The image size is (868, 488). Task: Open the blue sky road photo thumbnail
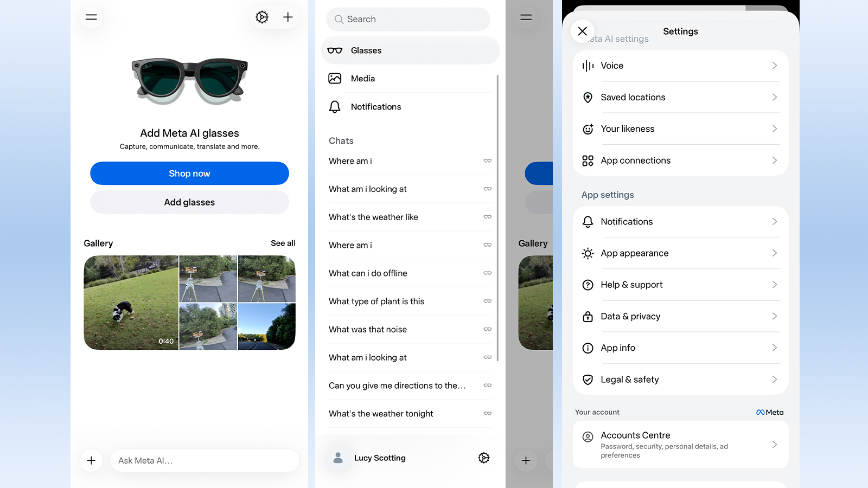pyautogui.click(x=267, y=326)
